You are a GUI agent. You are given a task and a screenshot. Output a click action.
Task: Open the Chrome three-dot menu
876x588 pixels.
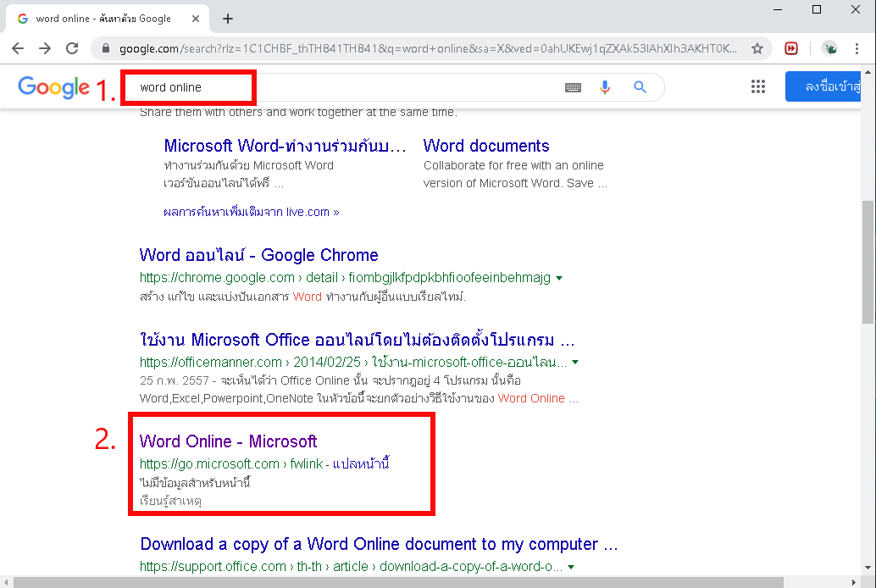point(857,48)
